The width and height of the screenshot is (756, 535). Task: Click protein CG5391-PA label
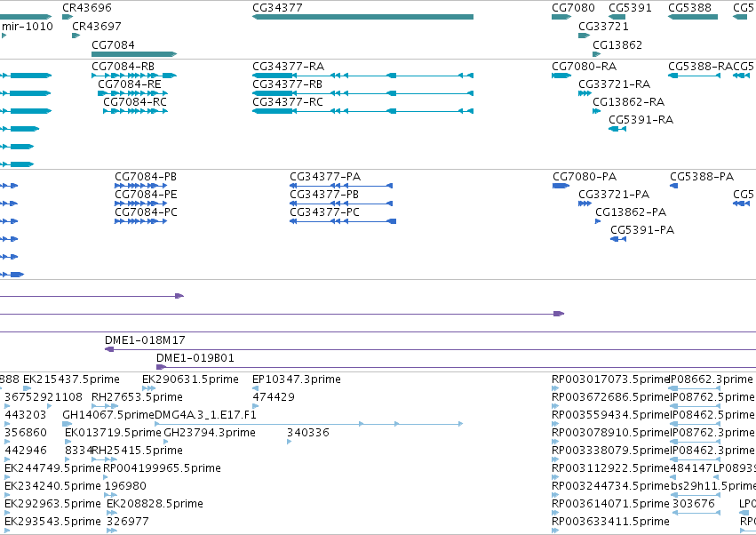point(642,230)
